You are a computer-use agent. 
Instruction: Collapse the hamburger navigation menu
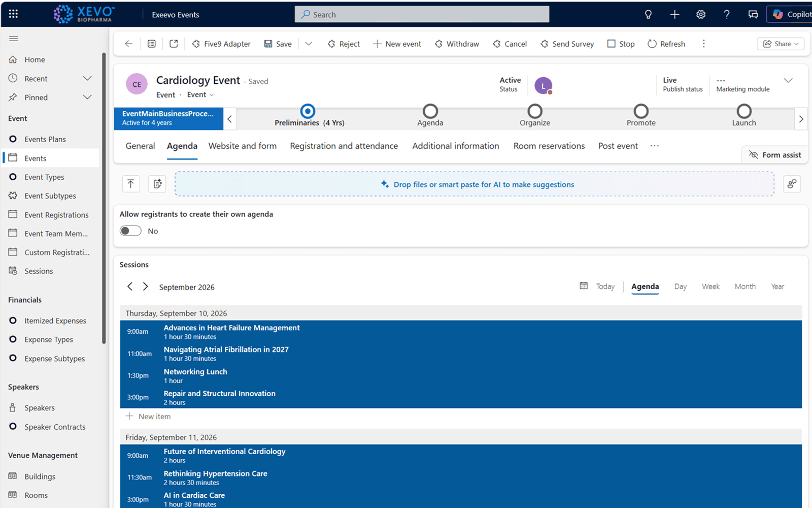(x=14, y=39)
